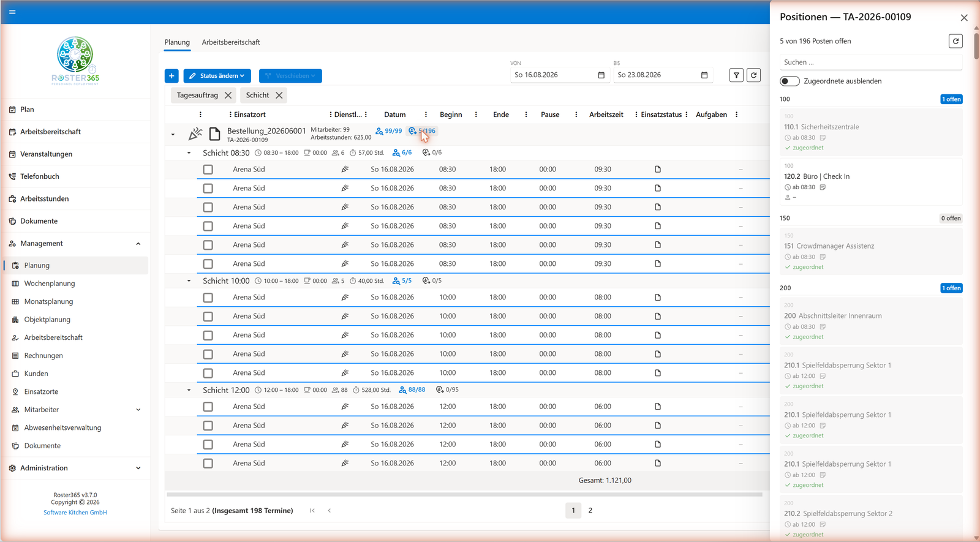The image size is (980, 542).
Task: Click the 88/88 link in Schicht 12:00
Action: coord(412,390)
